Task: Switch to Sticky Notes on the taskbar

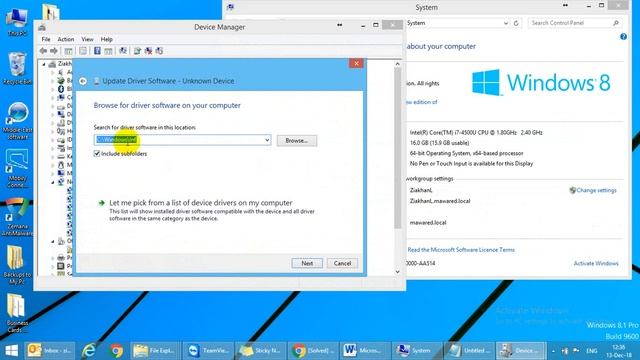Action: [x=260, y=350]
